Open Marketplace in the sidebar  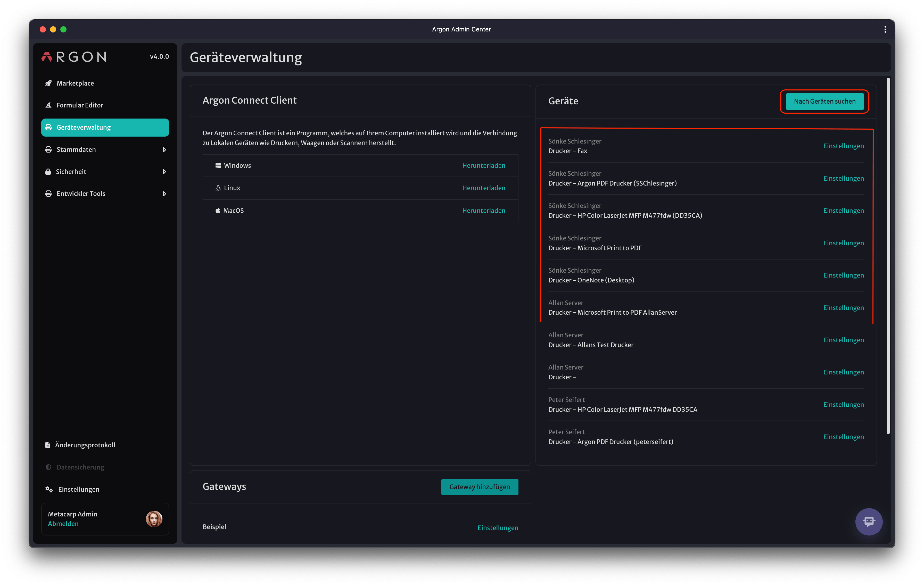[105, 83]
